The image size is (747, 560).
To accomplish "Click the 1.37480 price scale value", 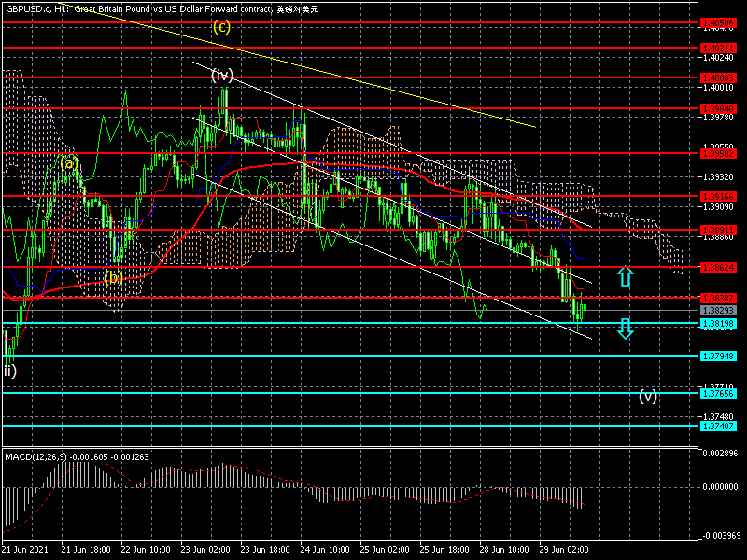I will [x=718, y=416].
